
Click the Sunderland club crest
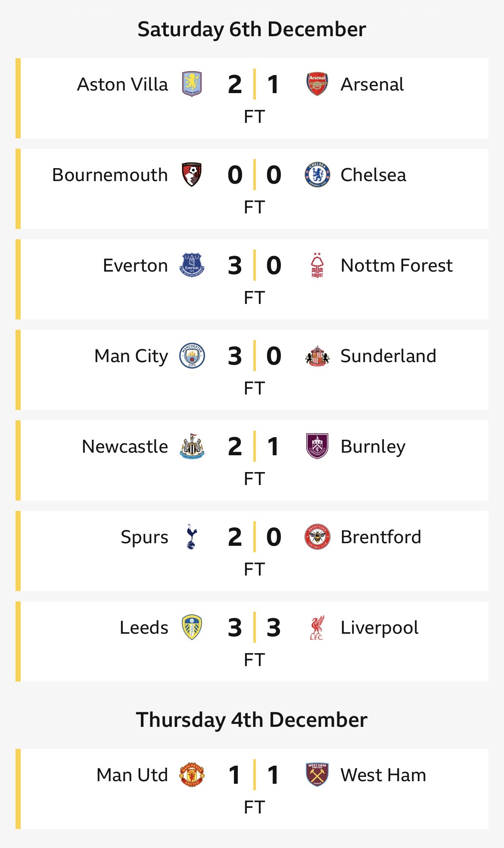click(317, 356)
